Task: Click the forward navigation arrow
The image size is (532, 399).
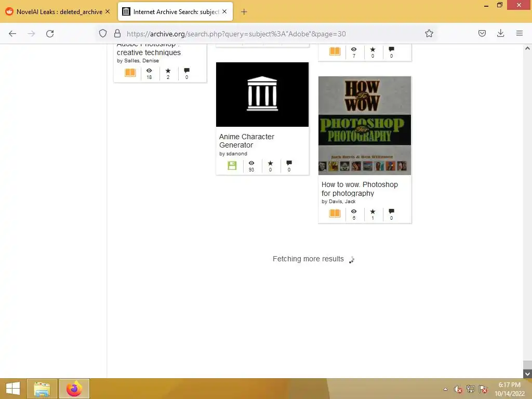Action: click(31, 34)
